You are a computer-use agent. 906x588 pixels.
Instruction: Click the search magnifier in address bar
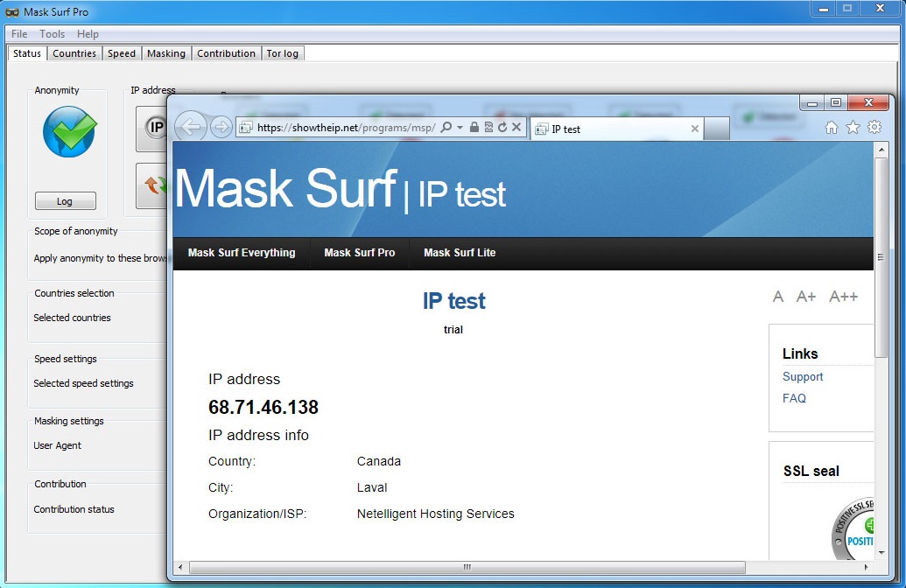point(446,127)
